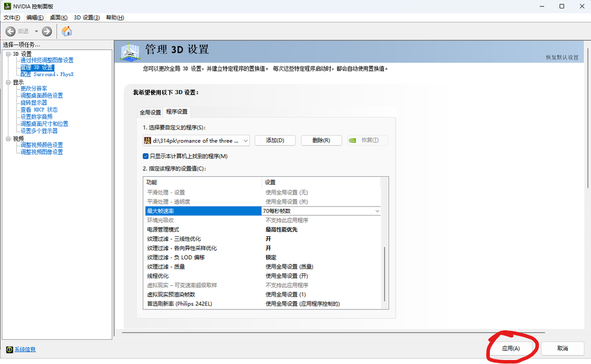Select the 虚拟现实预渲染帧数 row

tap(263, 294)
